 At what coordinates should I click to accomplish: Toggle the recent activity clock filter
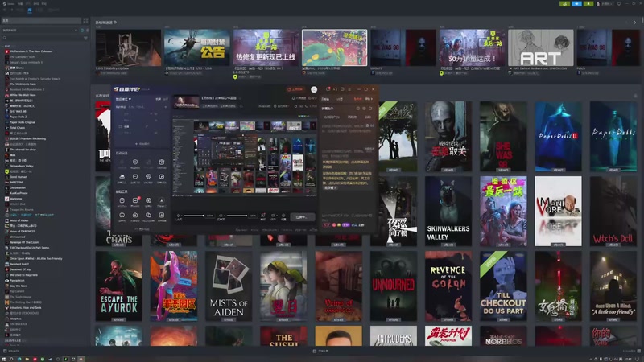click(x=82, y=31)
